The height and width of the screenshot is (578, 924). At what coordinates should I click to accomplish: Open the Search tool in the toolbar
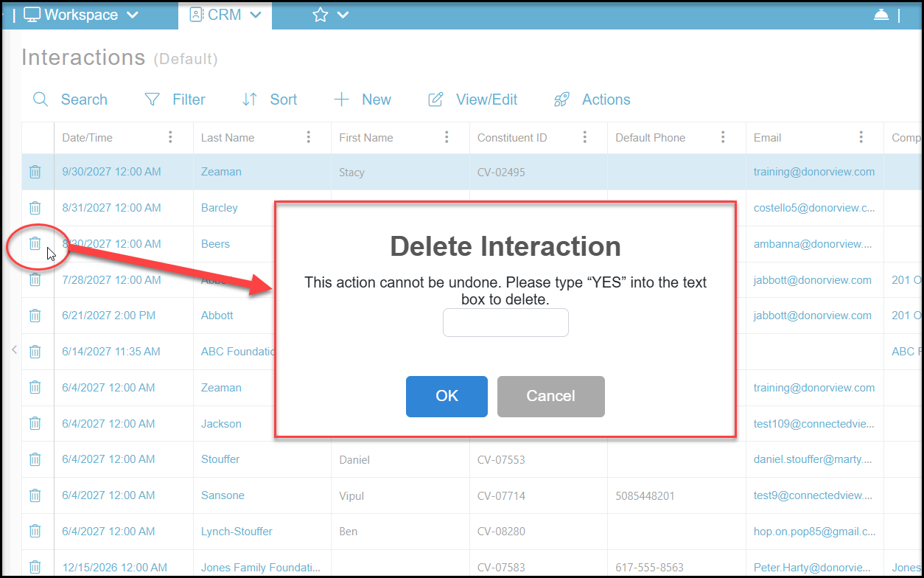[x=71, y=100]
